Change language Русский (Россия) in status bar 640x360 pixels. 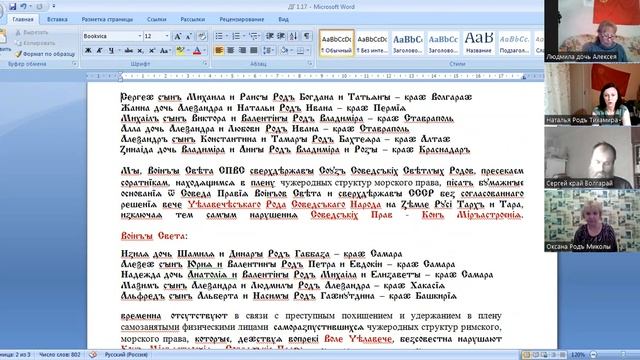point(126,355)
